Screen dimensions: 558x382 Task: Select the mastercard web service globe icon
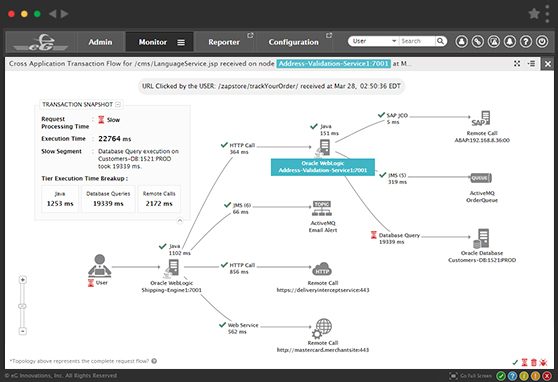pyautogui.click(x=322, y=328)
